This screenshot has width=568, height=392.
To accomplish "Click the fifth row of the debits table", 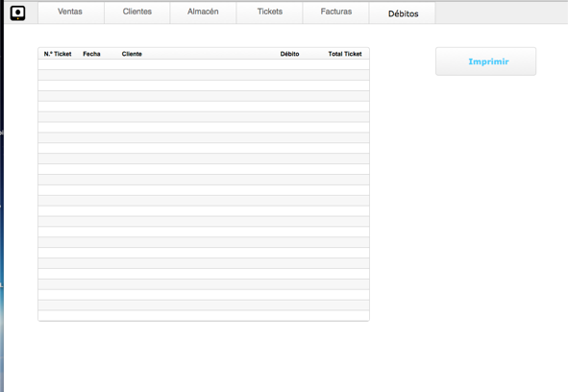I will pos(204,107).
